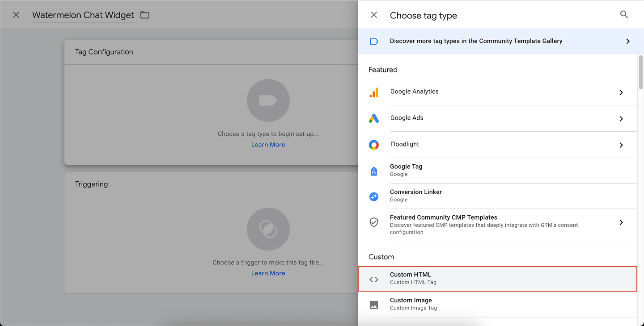Expand Google Analytics tag options
This screenshot has height=326, width=644.
click(x=621, y=92)
